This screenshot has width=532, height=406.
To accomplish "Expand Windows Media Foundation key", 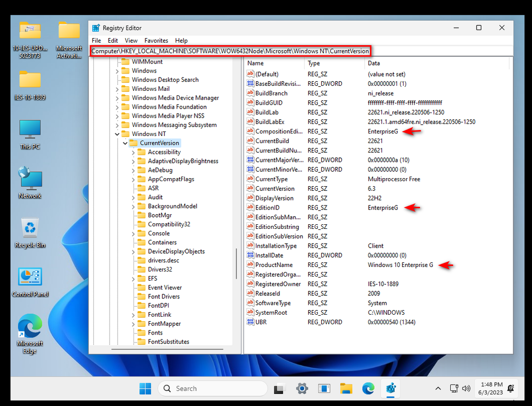I will click(117, 107).
